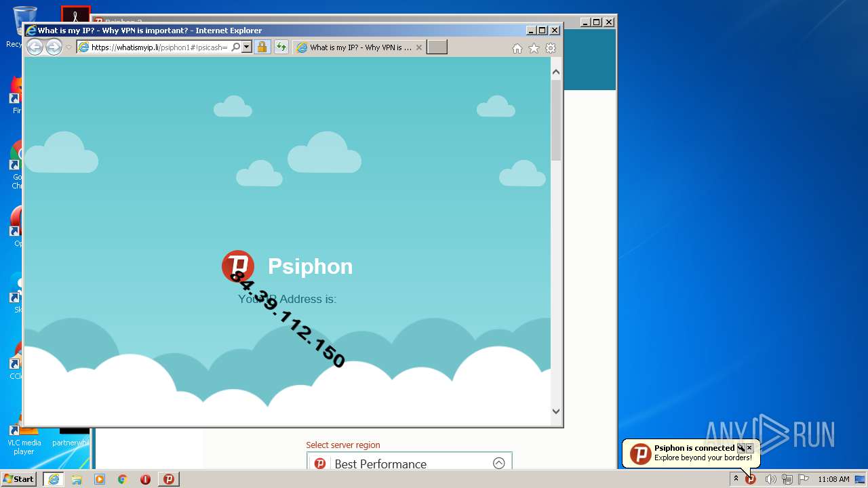This screenshot has width=868, height=488.
Task: Refresh the page with the green arrows
Action: point(281,47)
